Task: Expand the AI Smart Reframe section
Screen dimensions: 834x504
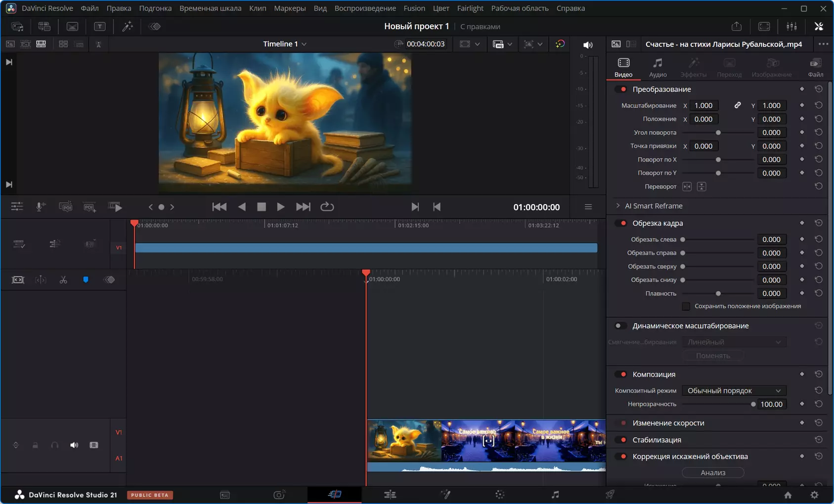Action: pos(618,206)
